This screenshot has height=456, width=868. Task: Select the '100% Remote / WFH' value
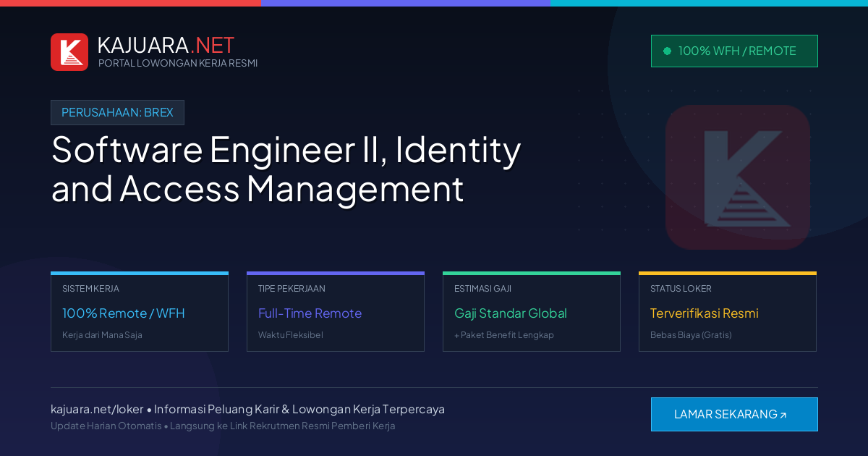pyautogui.click(x=124, y=313)
